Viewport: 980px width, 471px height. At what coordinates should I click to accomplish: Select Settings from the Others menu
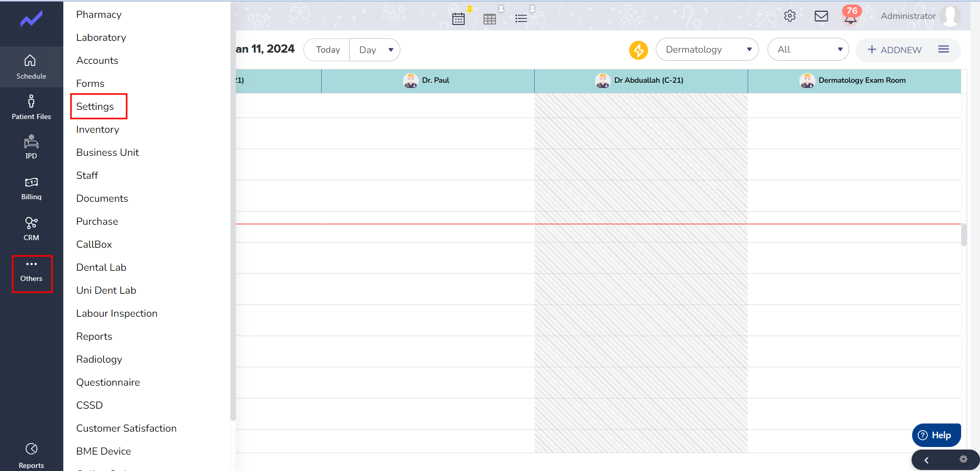95,106
